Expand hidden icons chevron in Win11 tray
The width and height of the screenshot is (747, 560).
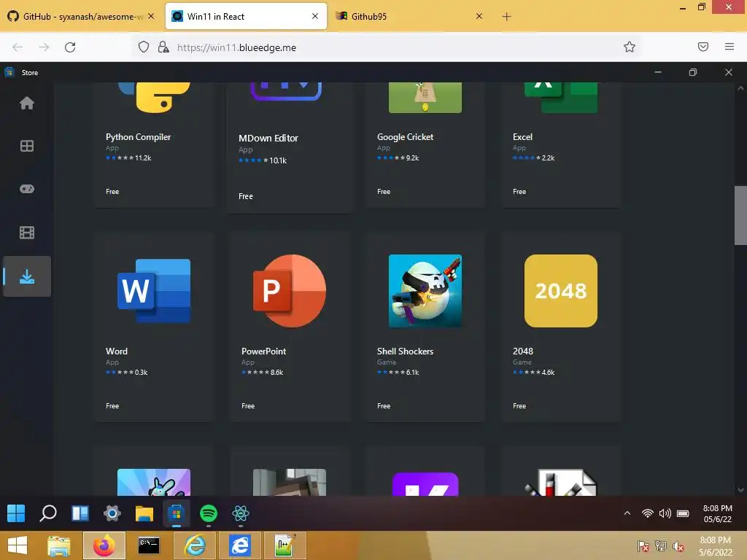point(627,513)
